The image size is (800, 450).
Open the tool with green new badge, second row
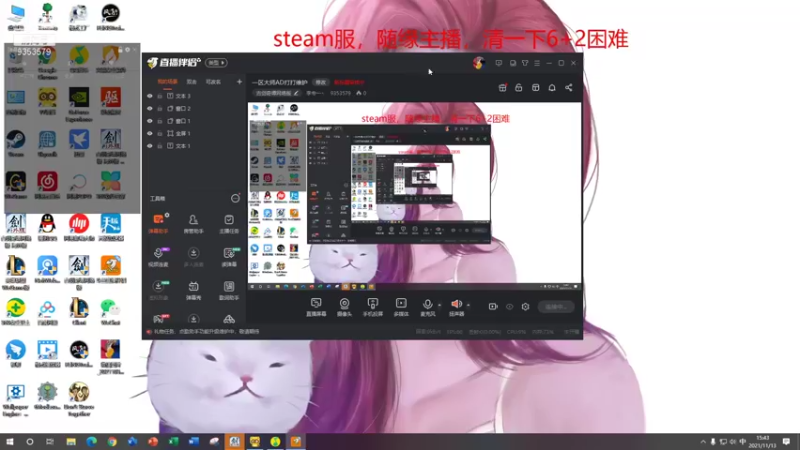229,257
